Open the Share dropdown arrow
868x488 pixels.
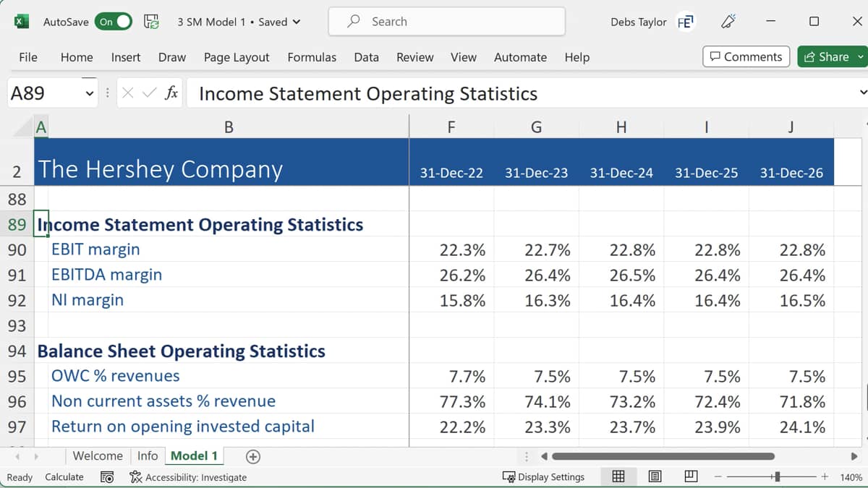coord(861,56)
